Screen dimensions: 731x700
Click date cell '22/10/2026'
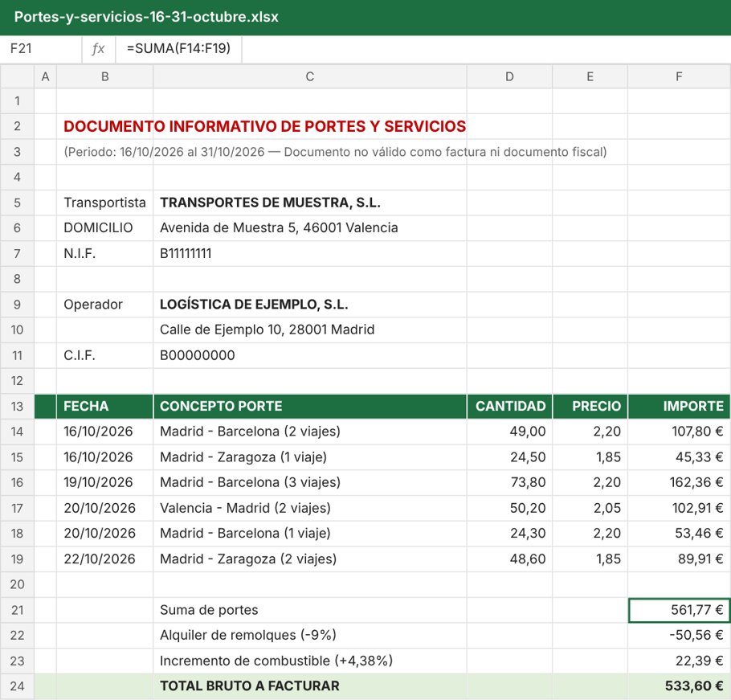(105, 559)
